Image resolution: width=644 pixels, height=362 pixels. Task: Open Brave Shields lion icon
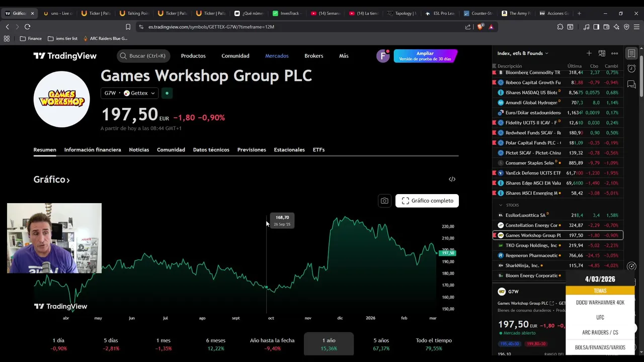(480, 27)
